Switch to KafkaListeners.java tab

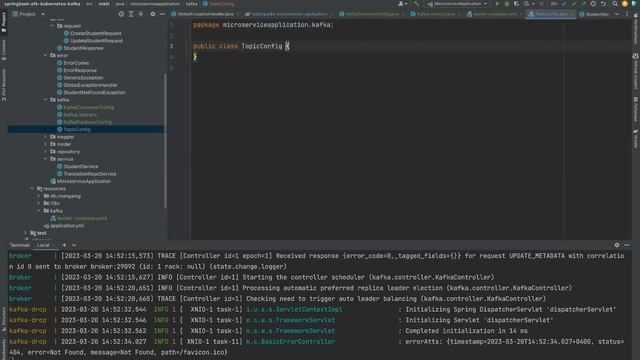click(436, 14)
